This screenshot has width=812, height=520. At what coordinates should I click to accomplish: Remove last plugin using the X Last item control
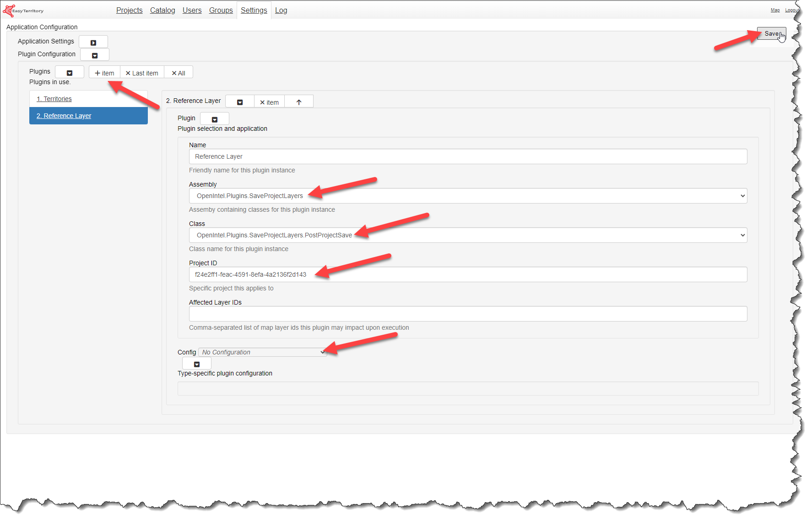(142, 72)
